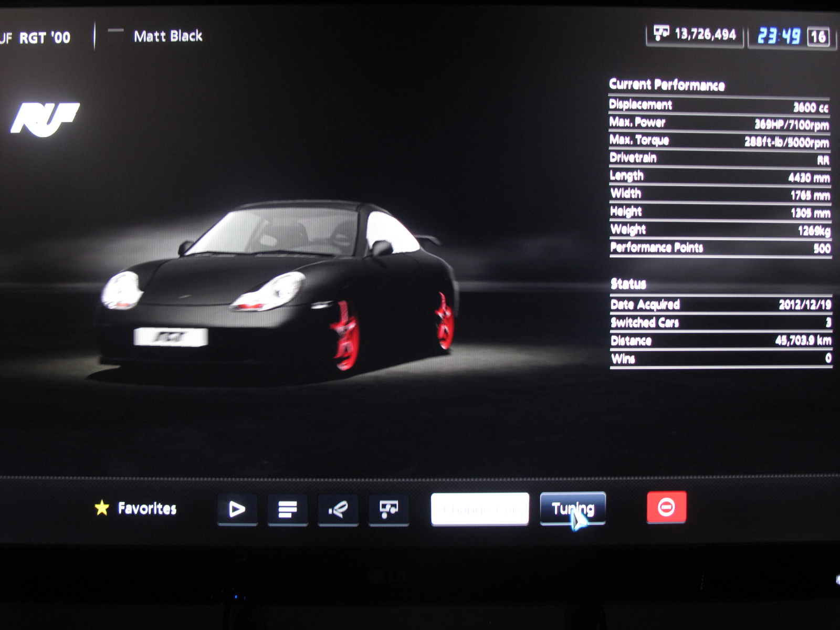
Task: Click the Performance Points 500 row
Action: [720, 248]
